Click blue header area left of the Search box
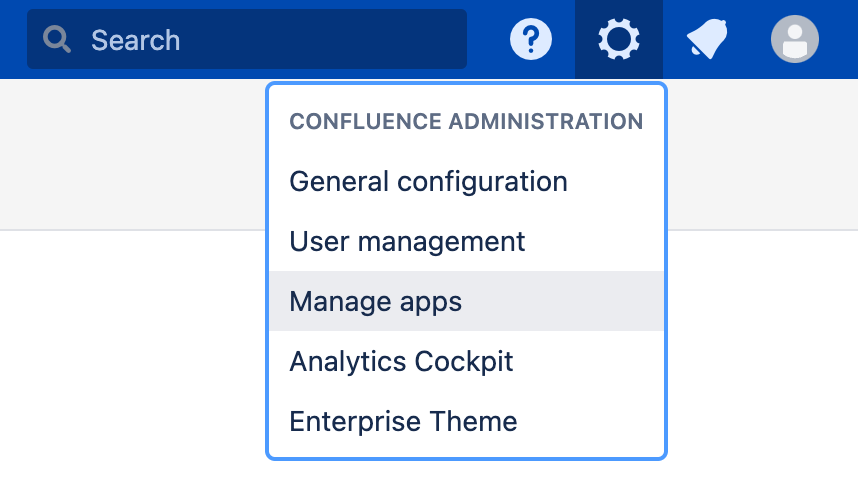 (x=12, y=40)
